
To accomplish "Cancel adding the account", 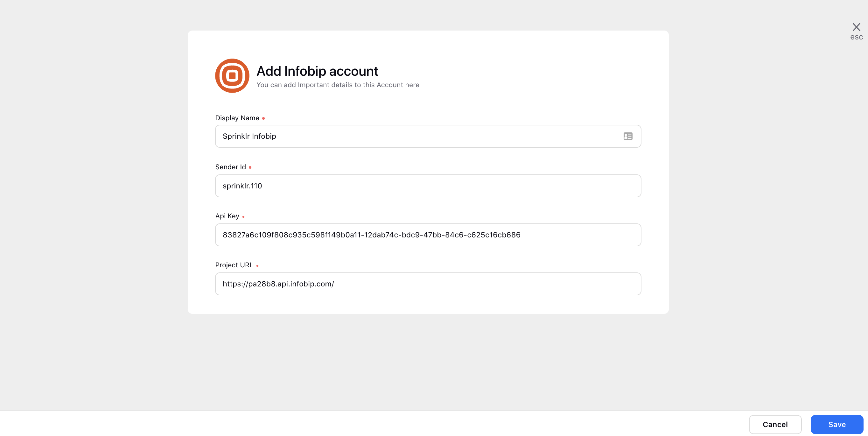I will [x=775, y=424].
